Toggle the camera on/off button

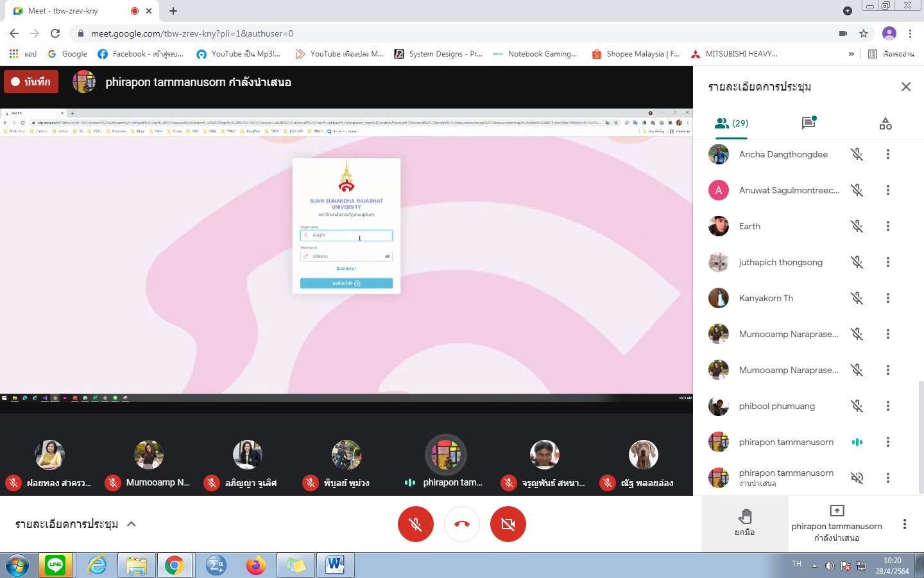tap(508, 524)
